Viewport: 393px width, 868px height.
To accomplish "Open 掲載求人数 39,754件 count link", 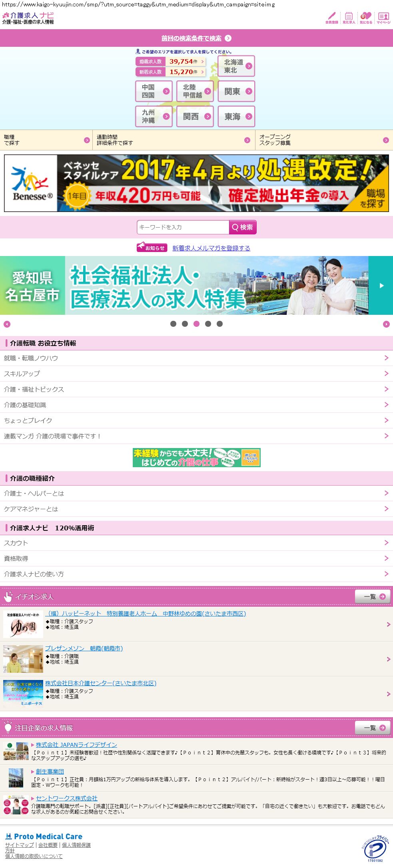I will (x=171, y=62).
